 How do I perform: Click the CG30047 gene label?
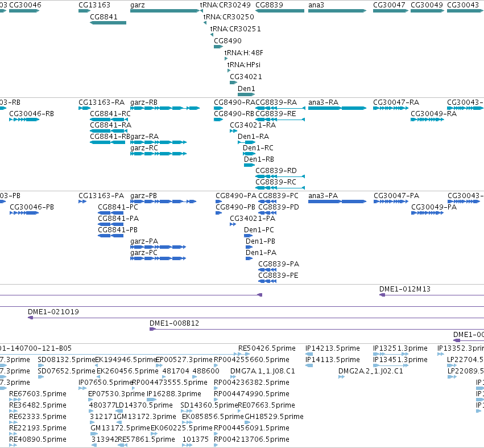coord(389,5)
